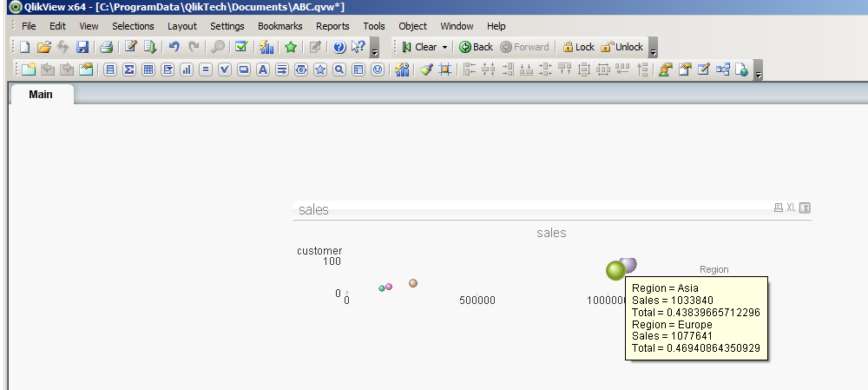This screenshot has height=390, width=868.
Task: Open User Preferences icon
Action: tap(666, 69)
